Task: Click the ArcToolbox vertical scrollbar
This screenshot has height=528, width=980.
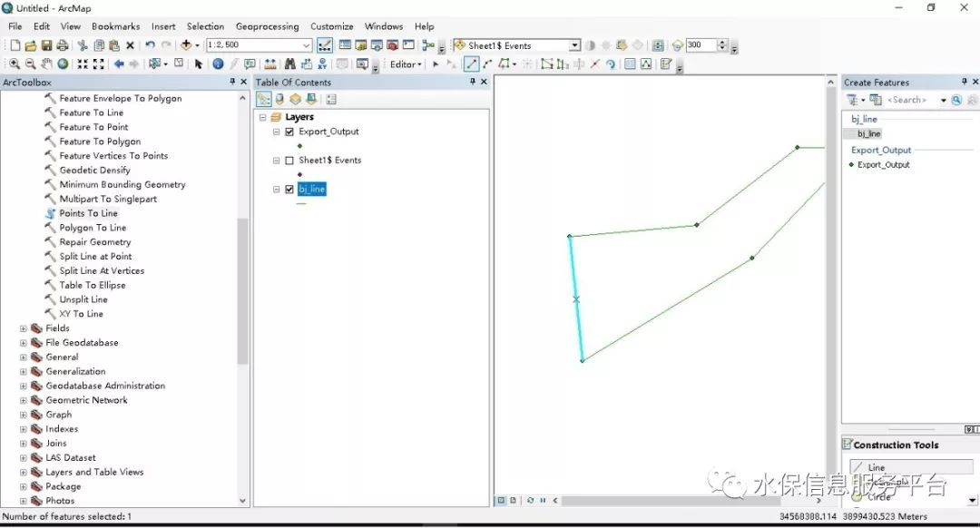Action: 242,290
